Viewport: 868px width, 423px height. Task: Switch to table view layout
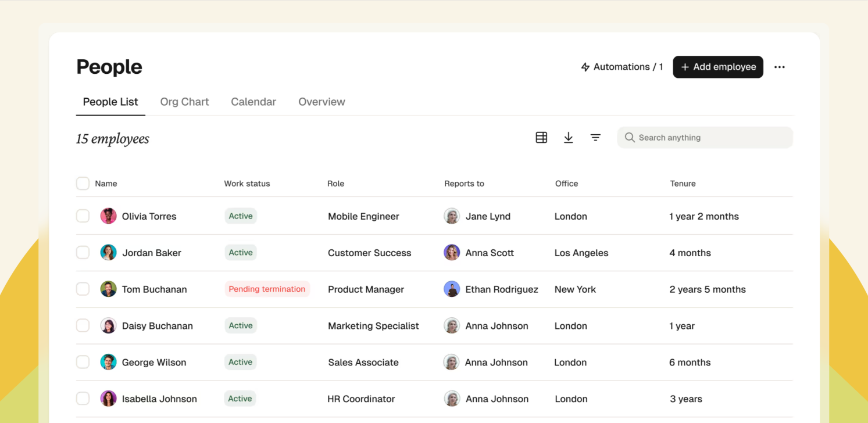(x=541, y=137)
